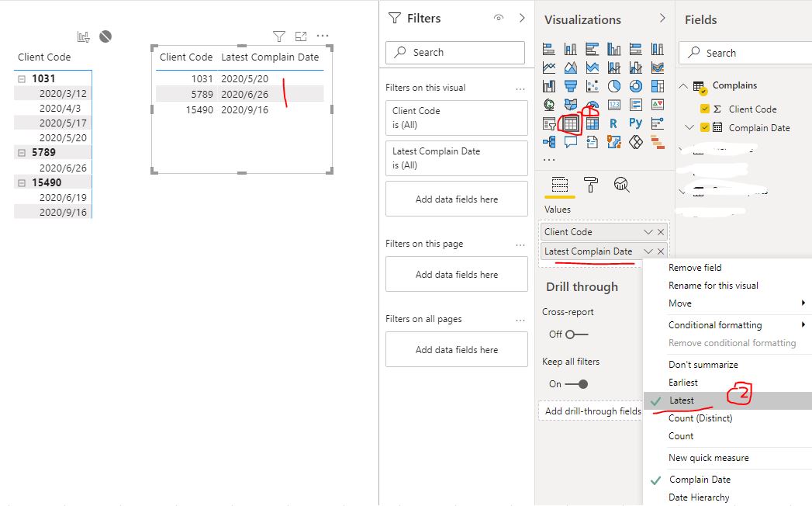The width and height of the screenshot is (812, 506).
Task: Open the Conditional formatting submenu
Action: [x=727, y=325]
